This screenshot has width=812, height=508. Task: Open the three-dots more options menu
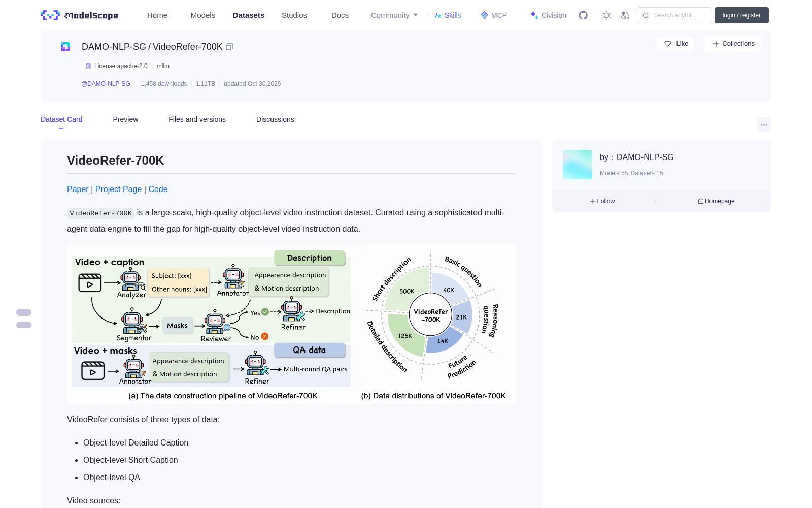(764, 124)
